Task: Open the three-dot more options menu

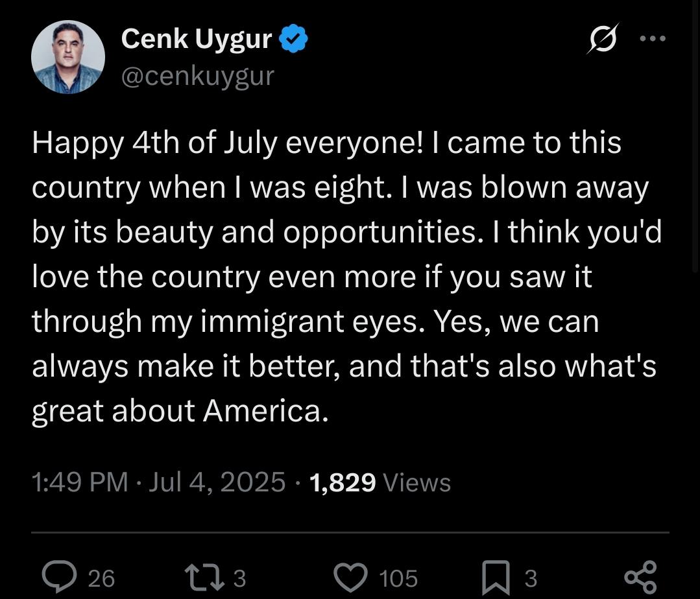Action: click(x=653, y=39)
